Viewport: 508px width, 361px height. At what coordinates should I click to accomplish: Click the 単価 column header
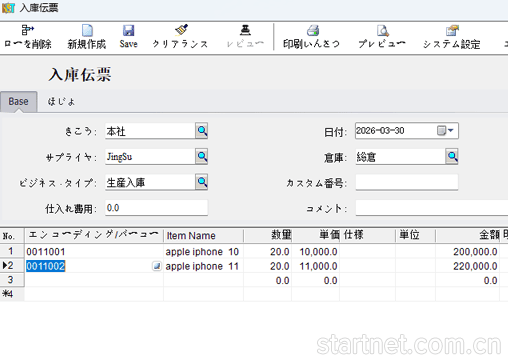pyautogui.click(x=316, y=236)
